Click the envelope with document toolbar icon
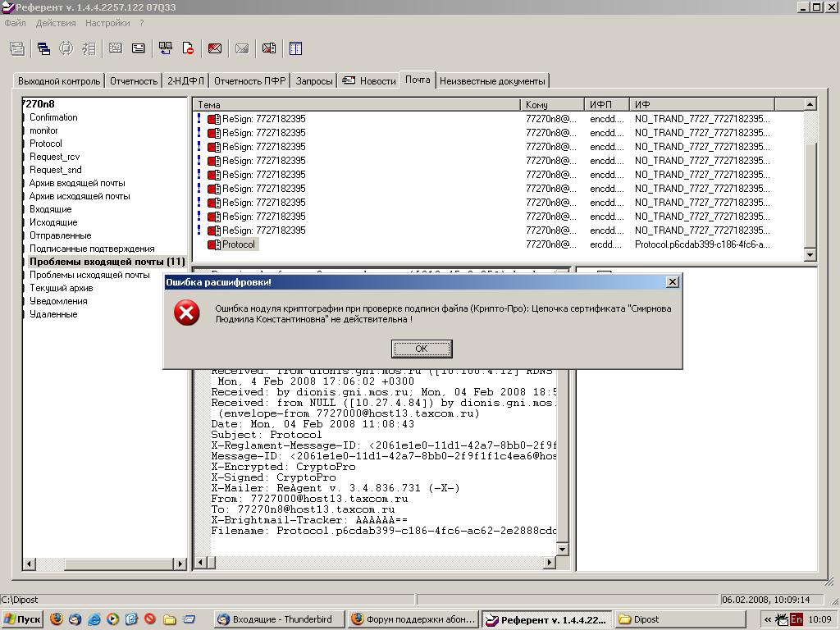Image resolution: width=840 pixels, height=630 pixels. [x=268, y=49]
